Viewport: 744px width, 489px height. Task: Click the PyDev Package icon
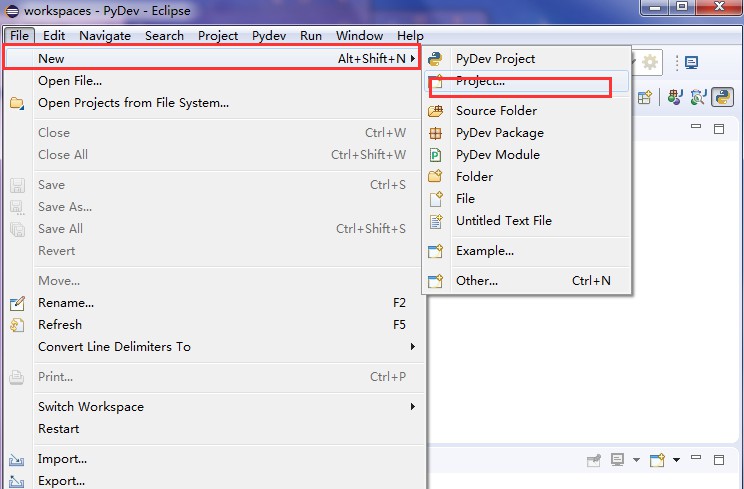click(435, 133)
